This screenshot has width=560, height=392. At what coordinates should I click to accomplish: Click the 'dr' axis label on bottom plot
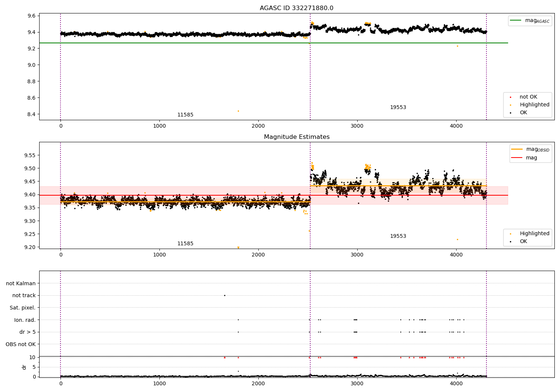coord(24,367)
